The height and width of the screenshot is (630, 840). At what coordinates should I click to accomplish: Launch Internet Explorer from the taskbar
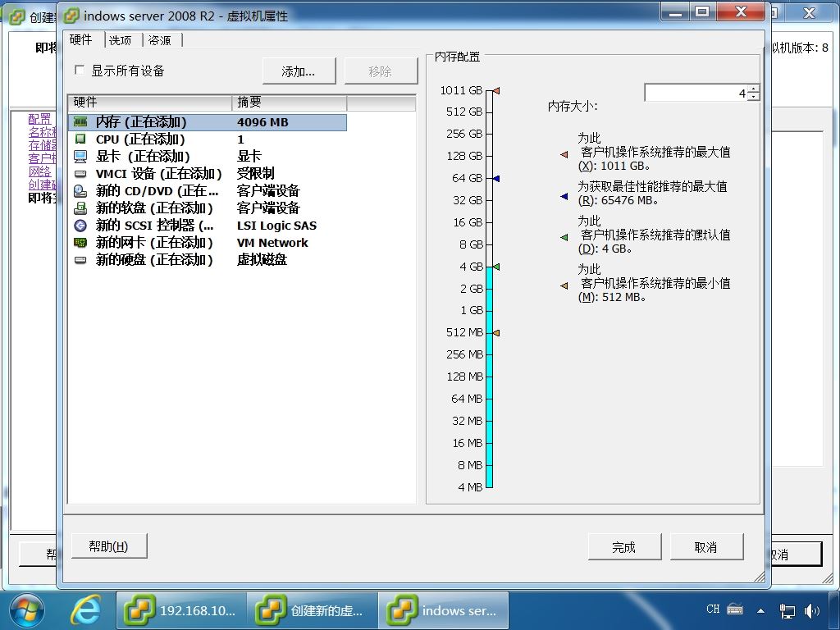pos(85,610)
